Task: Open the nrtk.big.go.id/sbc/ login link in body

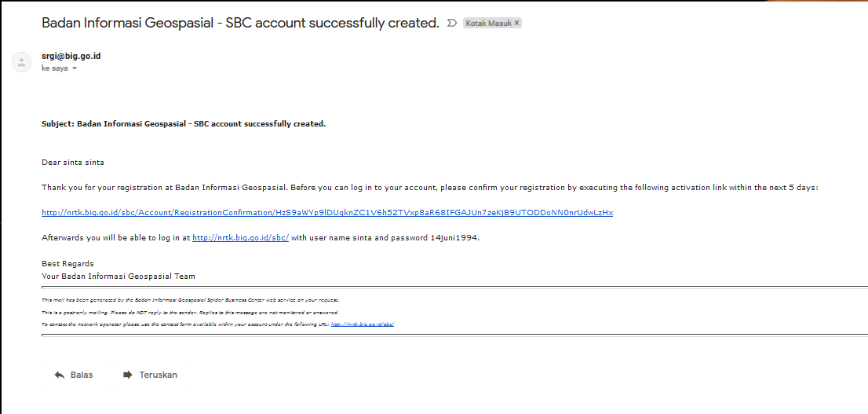Action: (240, 237)
